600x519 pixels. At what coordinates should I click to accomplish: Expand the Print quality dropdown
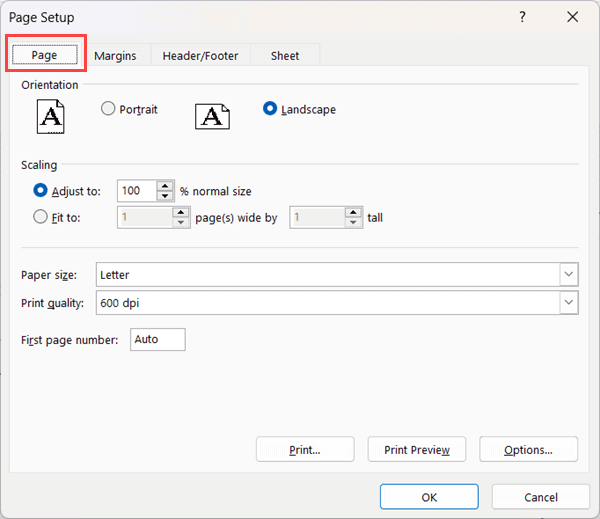point(568,302)
